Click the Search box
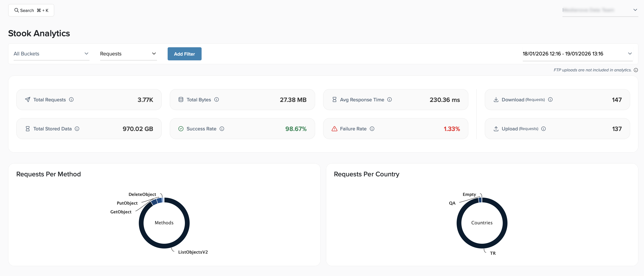The width and height of the screenshot is (644, 276). [31, 10]
